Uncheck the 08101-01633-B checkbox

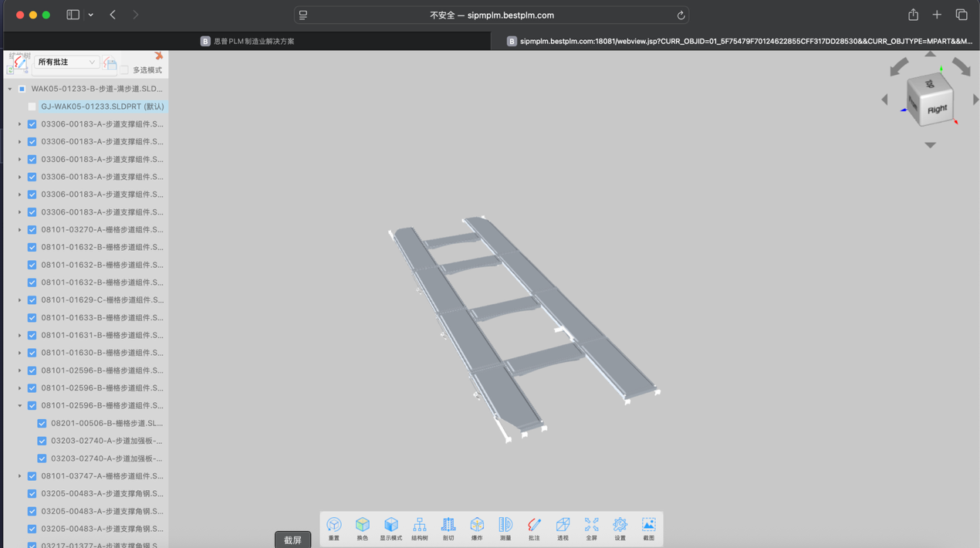(32, 317)
